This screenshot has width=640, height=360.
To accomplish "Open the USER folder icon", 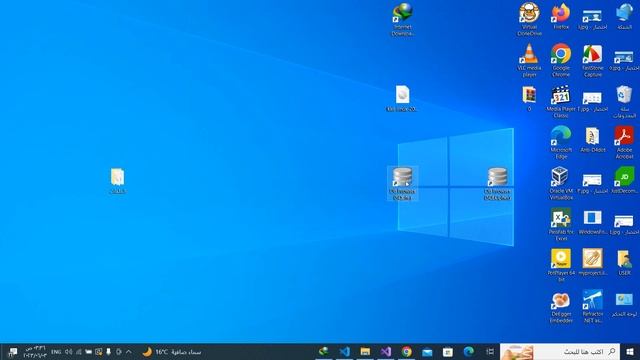I will (624, 262).
